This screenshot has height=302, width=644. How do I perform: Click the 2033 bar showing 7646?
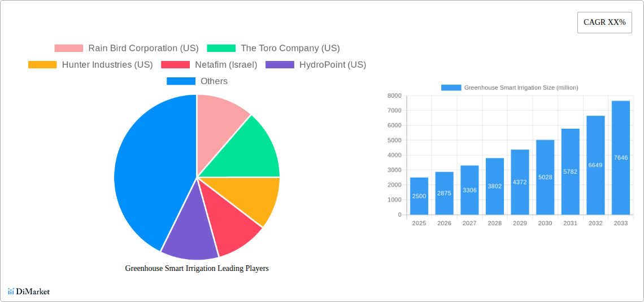click(x=620, y=158)
